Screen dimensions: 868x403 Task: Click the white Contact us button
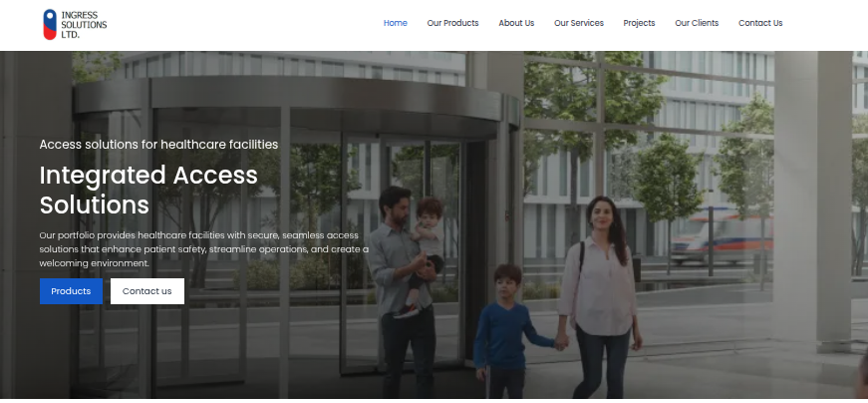click(147, 291)
